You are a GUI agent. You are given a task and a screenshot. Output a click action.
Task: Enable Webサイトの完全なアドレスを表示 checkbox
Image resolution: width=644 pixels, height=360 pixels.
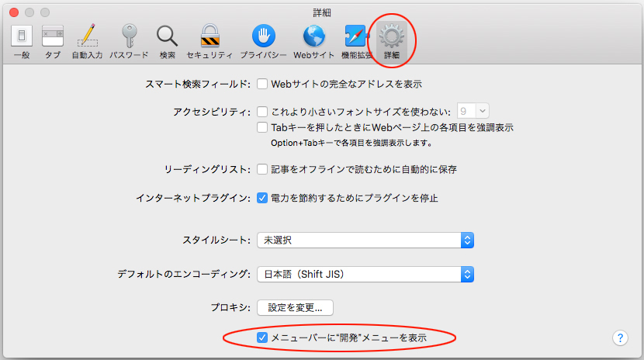pyautogui.click(x=262, y=84)
